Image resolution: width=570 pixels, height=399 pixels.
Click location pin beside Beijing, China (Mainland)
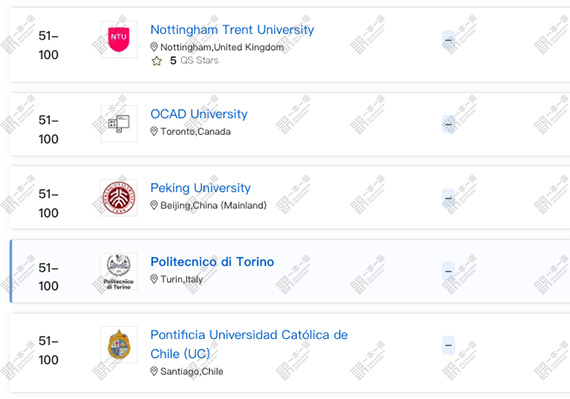154,205
